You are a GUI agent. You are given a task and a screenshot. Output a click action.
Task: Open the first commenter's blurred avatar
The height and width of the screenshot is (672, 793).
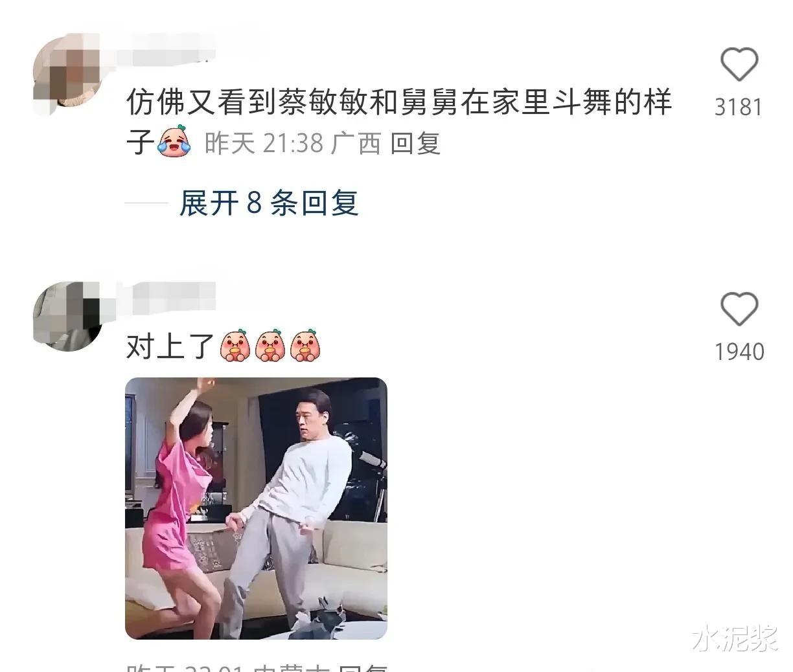(x=67, y=70)
